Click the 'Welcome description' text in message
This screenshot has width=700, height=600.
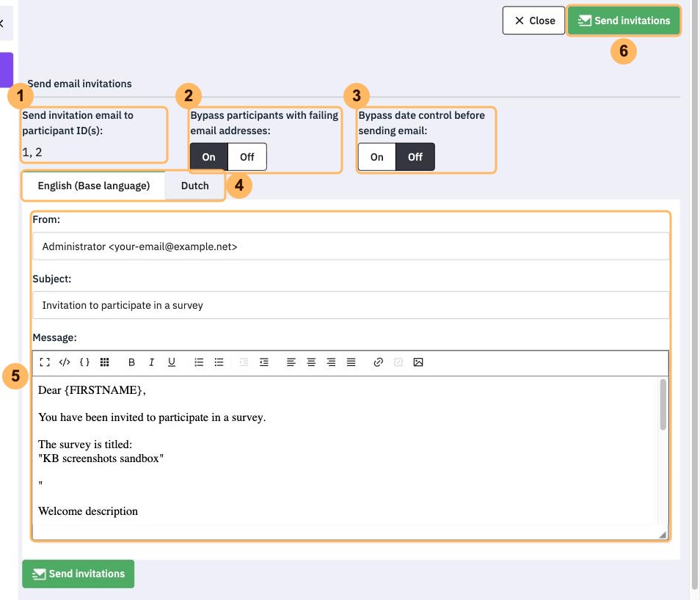pos(88,511)
